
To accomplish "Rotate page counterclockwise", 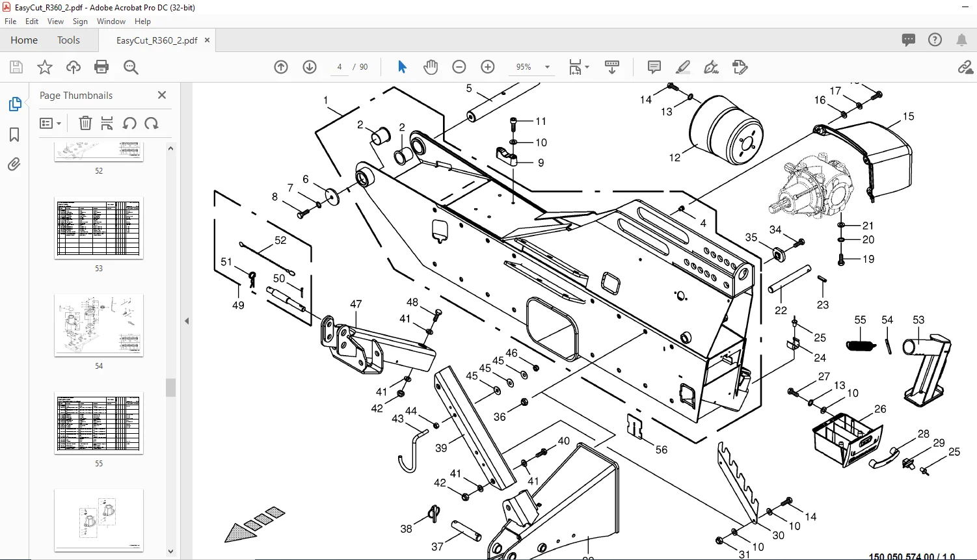I will [129, 123].
